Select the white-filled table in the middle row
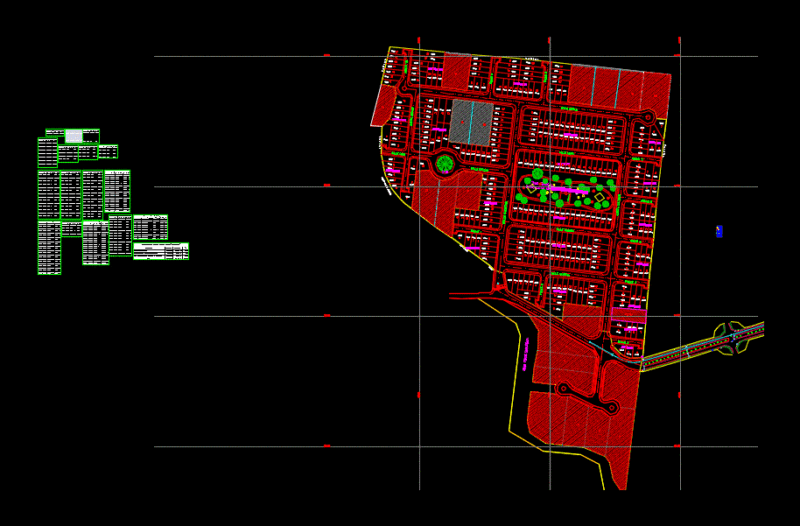The image size is (800, 526). (x=117, y=191)
